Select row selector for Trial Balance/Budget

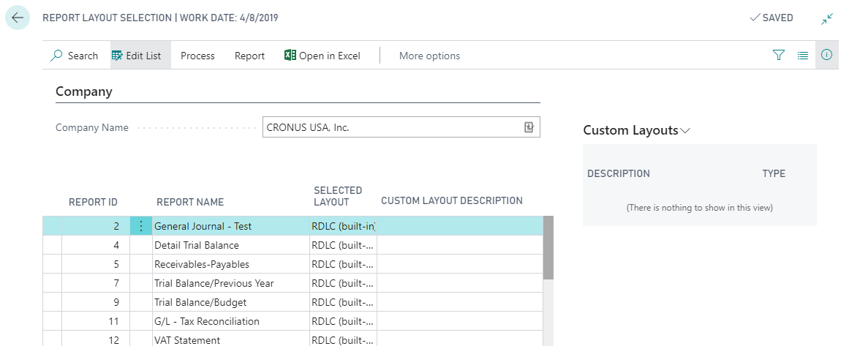(52, 302)
